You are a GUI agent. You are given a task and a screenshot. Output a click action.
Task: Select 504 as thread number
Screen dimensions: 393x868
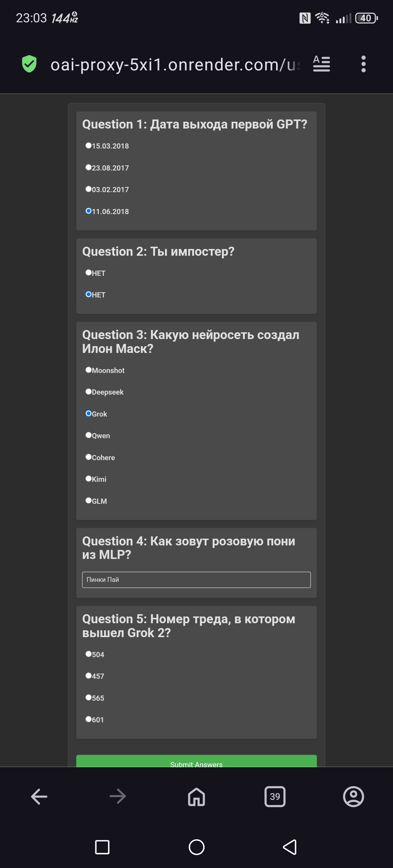click(x=88, y=654)
